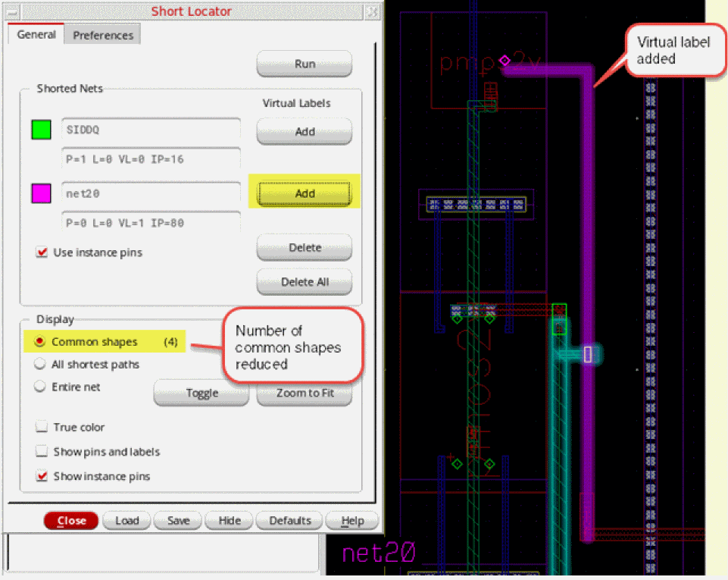
Task: Open window menu icon in Short Locator title bar
Action: [13, 11]
